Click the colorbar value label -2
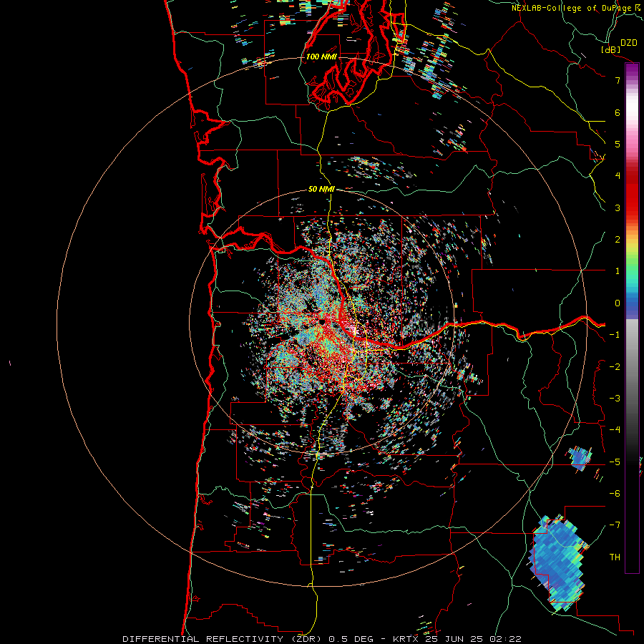The height and width of the screenshot is (644, 644). click(x=615, y=367)
